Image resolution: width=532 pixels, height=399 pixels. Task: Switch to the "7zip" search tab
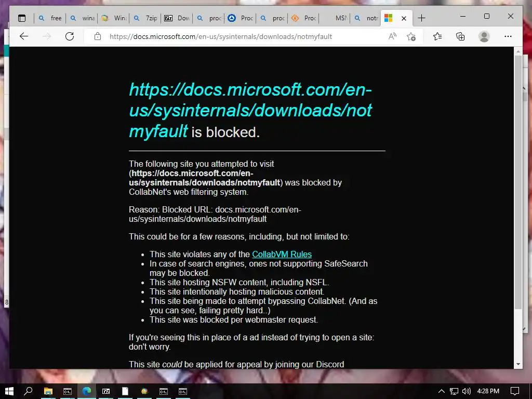[145, 18]
